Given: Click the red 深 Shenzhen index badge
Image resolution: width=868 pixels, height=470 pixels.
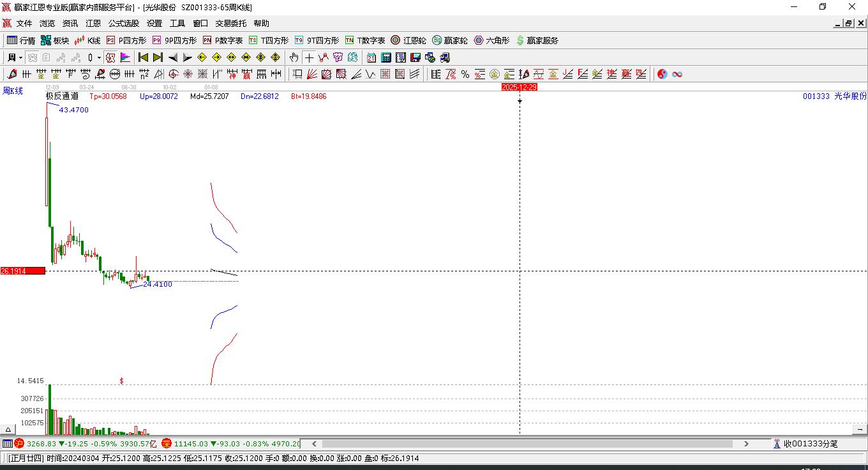Looking at the screenshot, I should pyautogui.click(x=167, y=443).
